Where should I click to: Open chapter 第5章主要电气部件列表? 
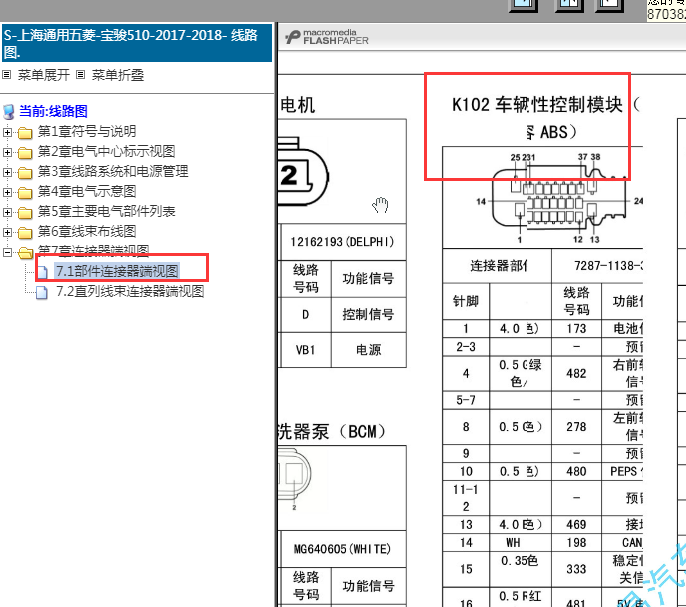[x=106, y=212]
